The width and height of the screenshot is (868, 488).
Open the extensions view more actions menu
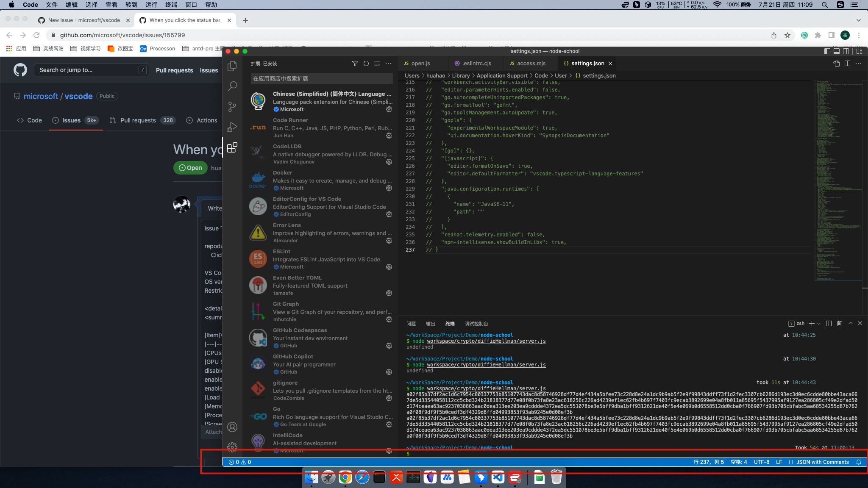coord(388,64)
